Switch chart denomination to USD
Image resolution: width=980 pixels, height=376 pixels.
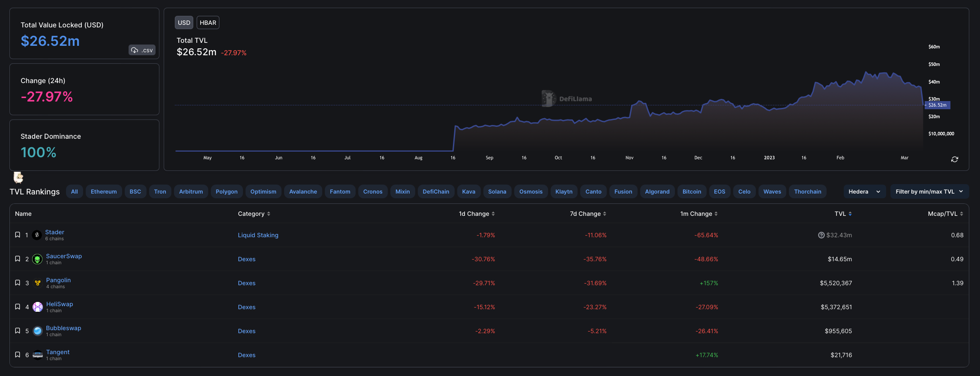tap(184, 23)
